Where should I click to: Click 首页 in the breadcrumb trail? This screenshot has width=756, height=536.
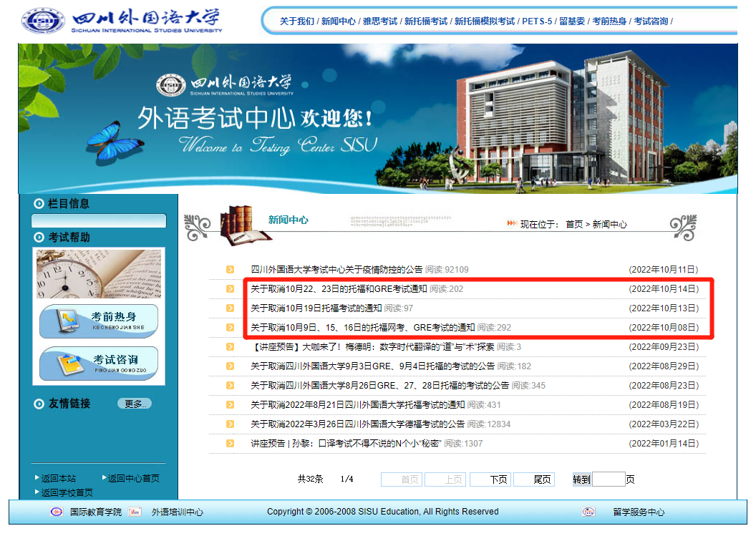click(x=574, y=224)
